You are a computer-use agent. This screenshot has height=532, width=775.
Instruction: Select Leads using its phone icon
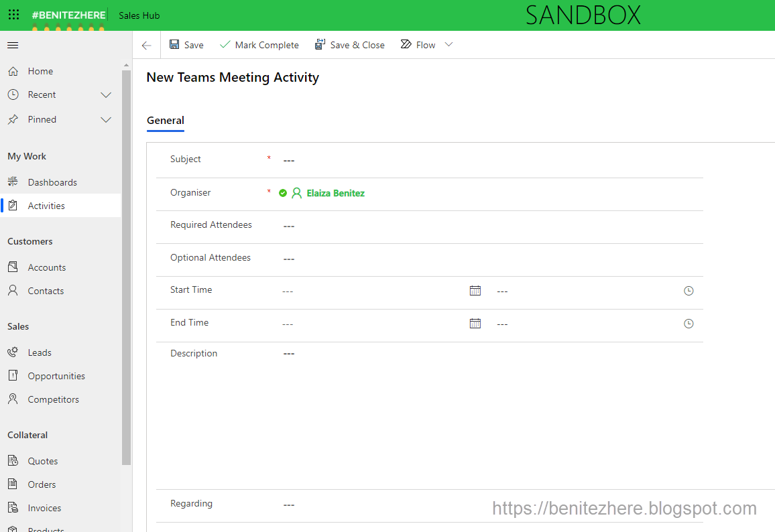pyautogui.click(x=13, y=352)
